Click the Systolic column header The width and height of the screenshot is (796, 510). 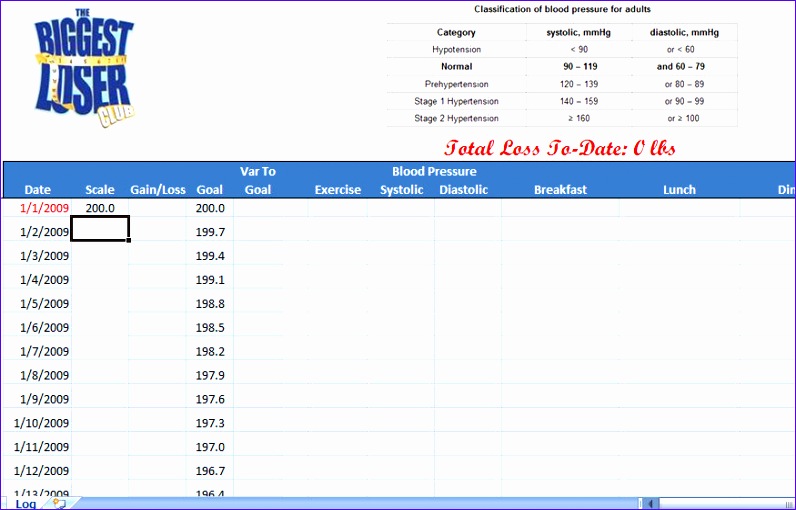[402, 189]
